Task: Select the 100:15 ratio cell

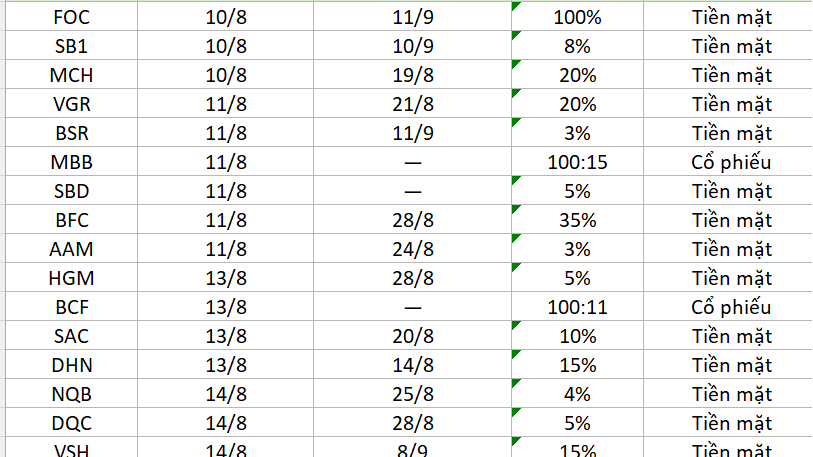Action: 577,162
